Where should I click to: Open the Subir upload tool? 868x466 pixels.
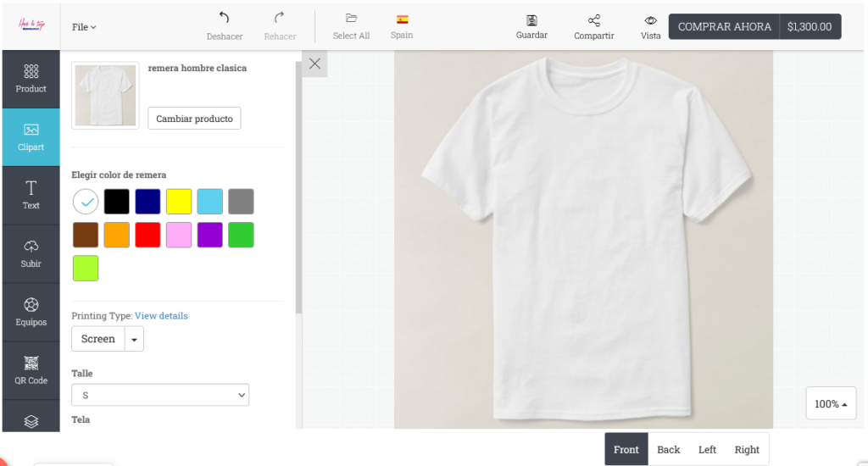point(31,252)
